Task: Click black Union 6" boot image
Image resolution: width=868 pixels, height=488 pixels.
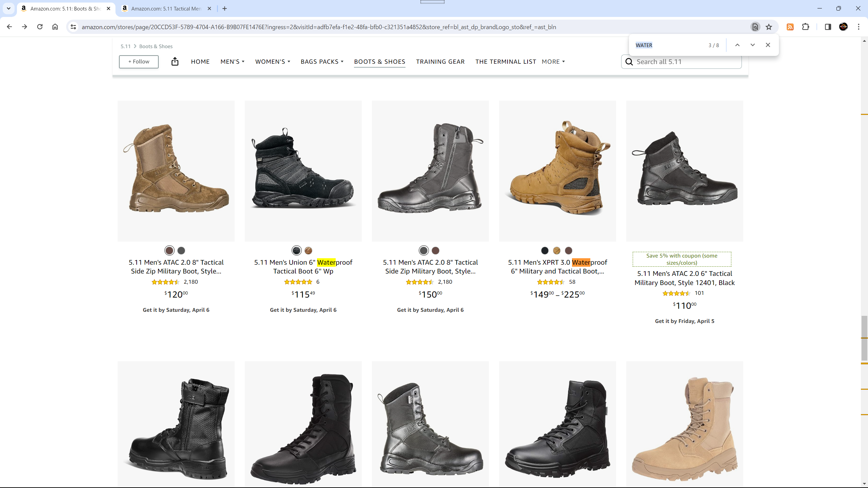Action: pyautogui.click(x=303, y=171)
